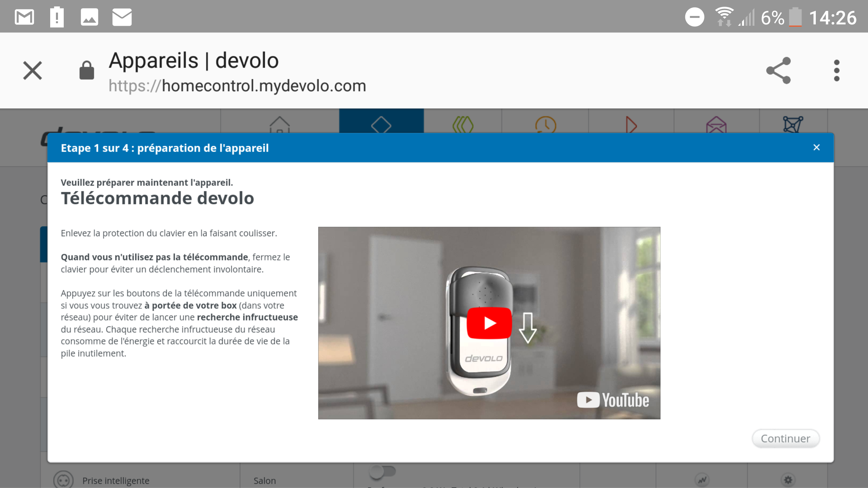868x488 pixels.
Task: Click the Prise intelligente device icon
Action: (63, 480)
